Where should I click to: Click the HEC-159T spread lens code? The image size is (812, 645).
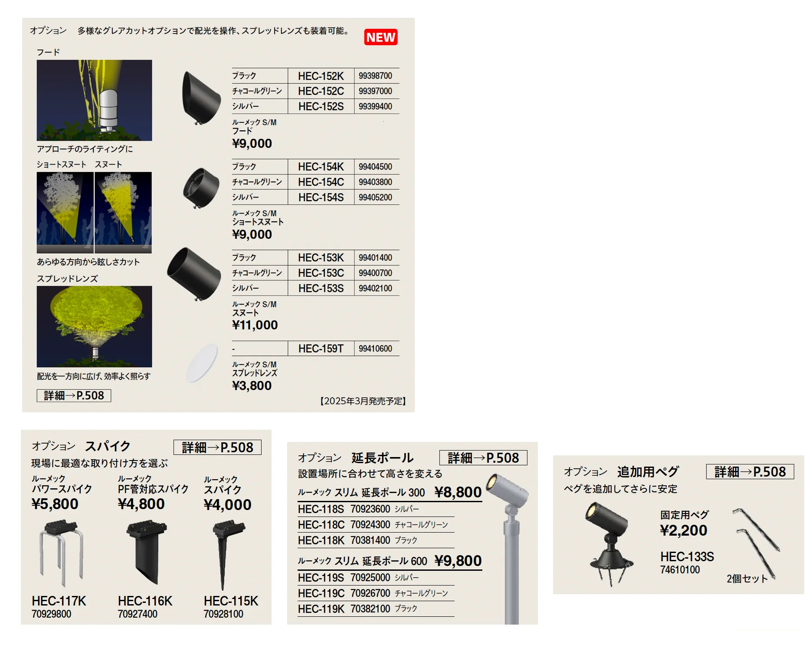pyautogui.click(x=321, y=349)
